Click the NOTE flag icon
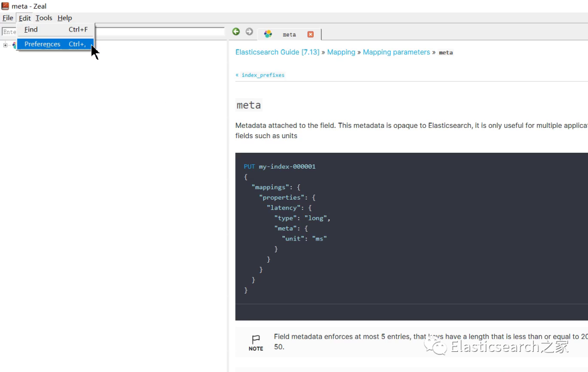 256,339
